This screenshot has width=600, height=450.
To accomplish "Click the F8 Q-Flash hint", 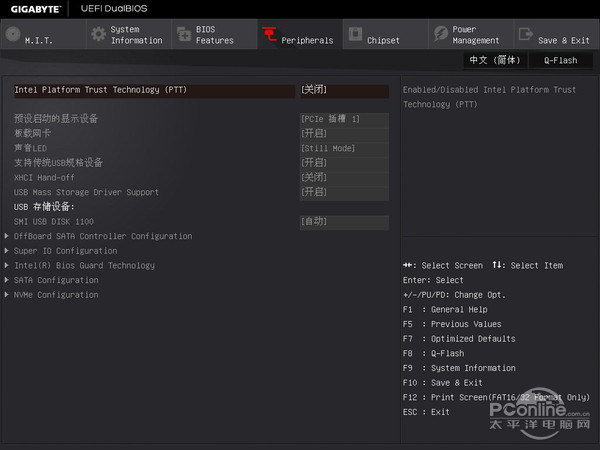I will pyautogui.click(x=434, y=353).
